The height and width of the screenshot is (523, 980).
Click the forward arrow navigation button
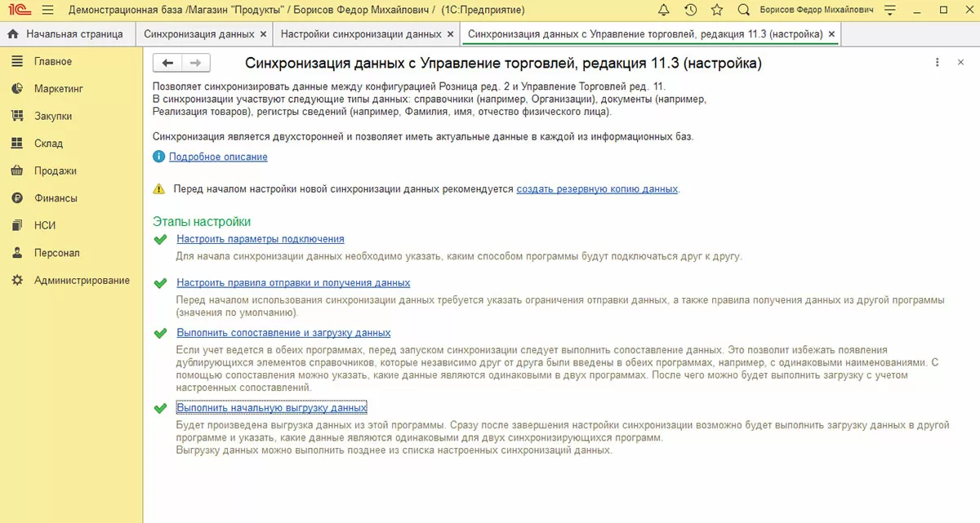point(195,63)
